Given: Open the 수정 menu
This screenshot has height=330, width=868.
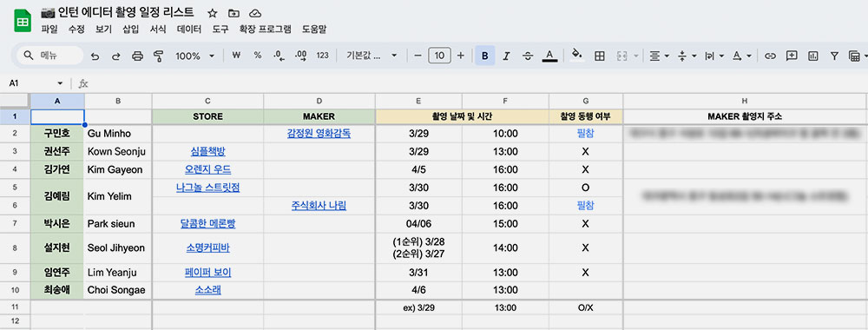Looking at the screenshot, I should click(x=76, y=30).
